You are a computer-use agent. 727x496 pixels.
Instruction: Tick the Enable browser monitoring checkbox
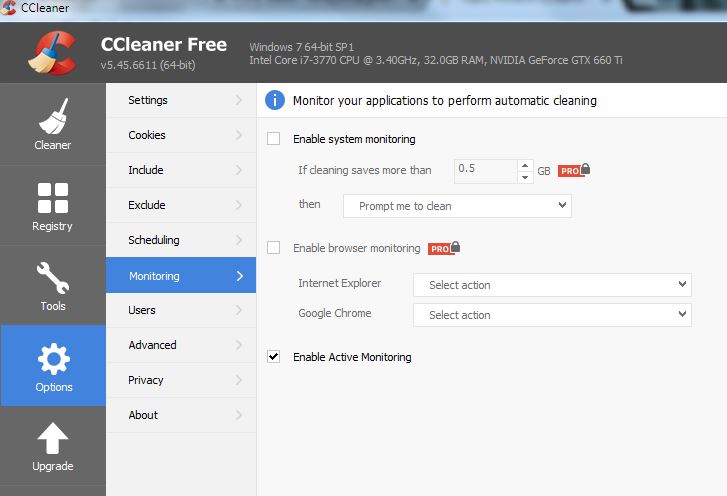pyautogui.click(x=274, y=248)
